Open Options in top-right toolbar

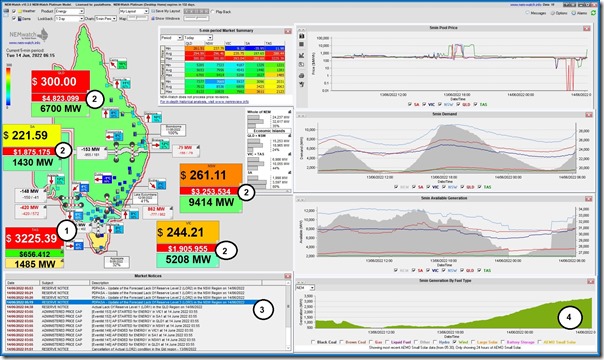(x=559, y=13)
